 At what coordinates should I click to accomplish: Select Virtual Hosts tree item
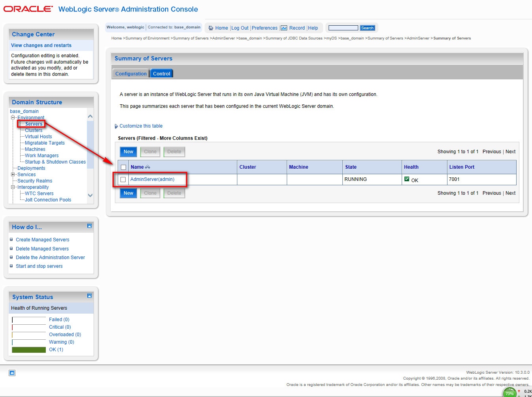point(38,137)
